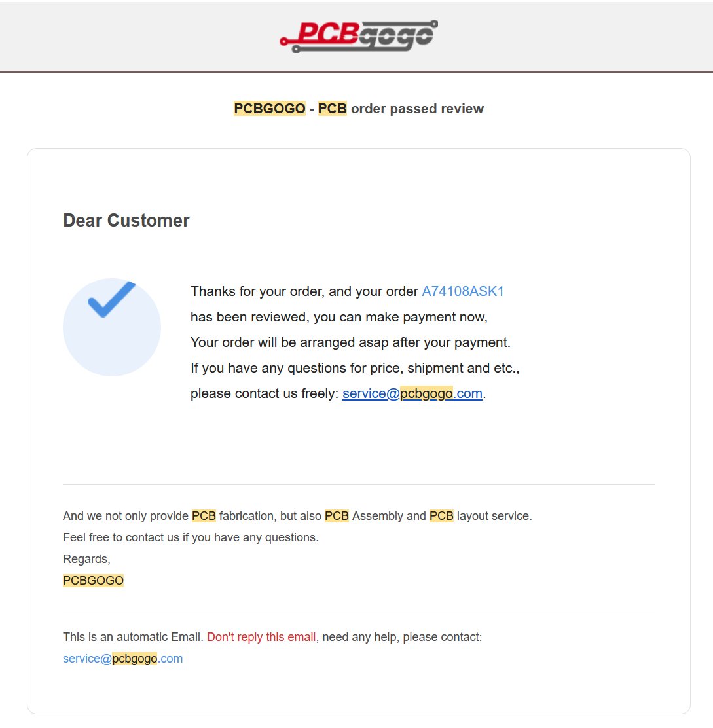The width and height of the screenshot is (713, 728).
Task: Open order number A74108ASK1 link
Action: click(462, 291)
